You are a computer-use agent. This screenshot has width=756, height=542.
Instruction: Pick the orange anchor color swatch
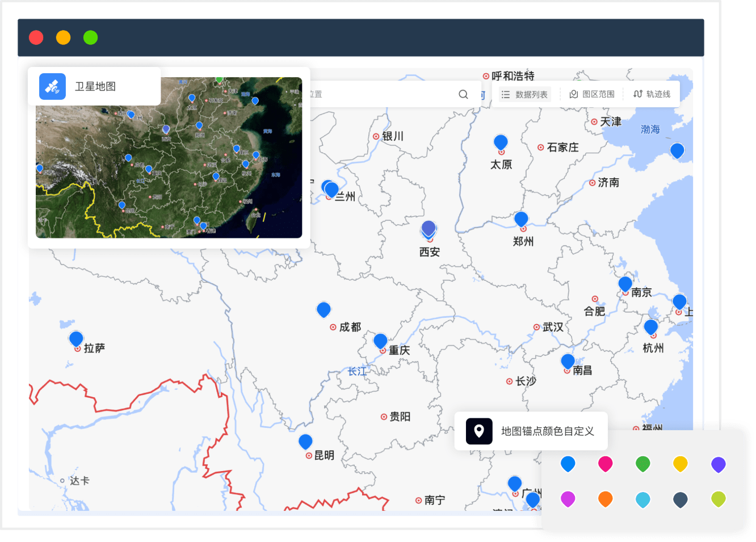(x=605, y=499)
